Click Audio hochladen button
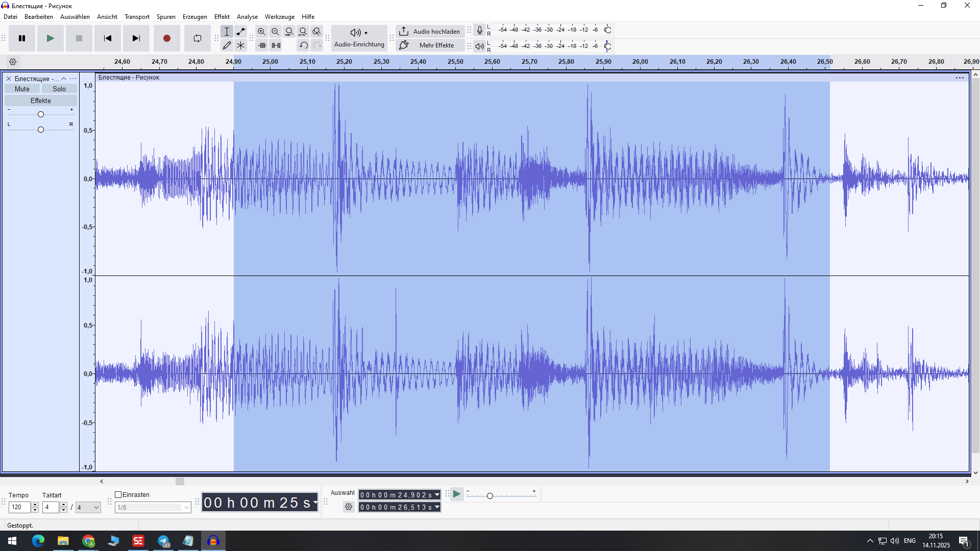The height and width of the screenshot is (551, 980). (x=431, y=32)
